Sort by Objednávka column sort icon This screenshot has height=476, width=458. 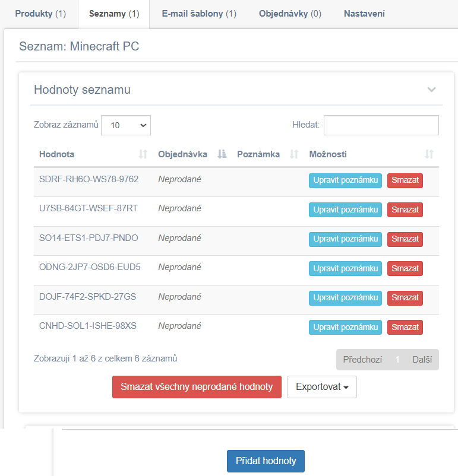coord(222,154)
